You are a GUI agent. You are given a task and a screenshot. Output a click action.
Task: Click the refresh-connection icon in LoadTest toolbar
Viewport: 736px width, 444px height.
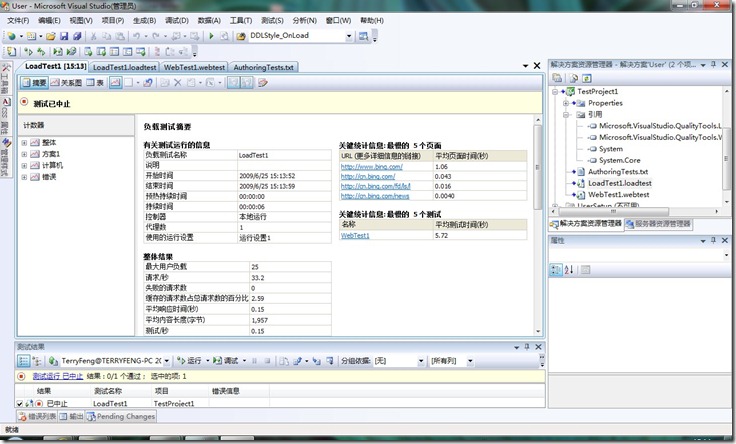148,83
